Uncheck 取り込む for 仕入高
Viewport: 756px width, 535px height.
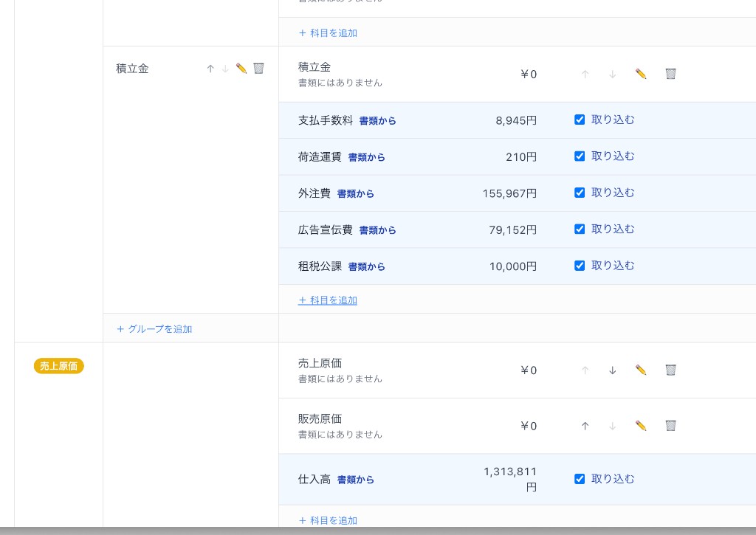click(x=580, y=479)
